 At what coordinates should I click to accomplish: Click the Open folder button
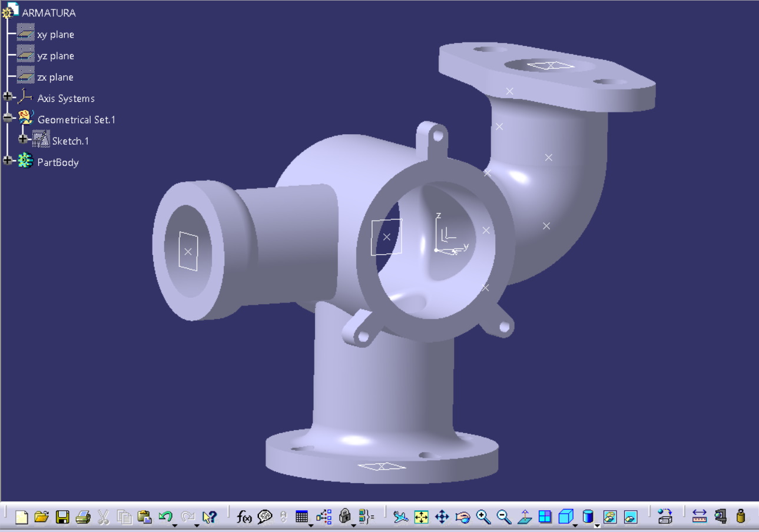[41, 517]
